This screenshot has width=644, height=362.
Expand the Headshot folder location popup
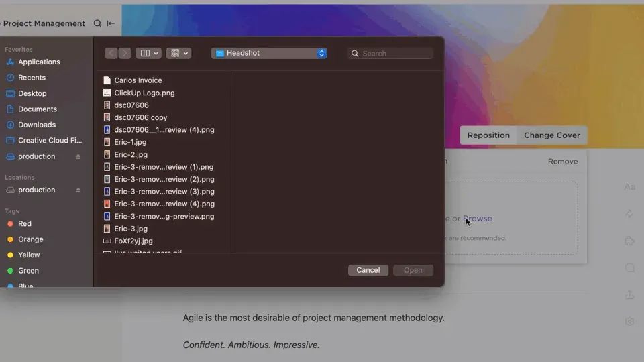(269, 53)
